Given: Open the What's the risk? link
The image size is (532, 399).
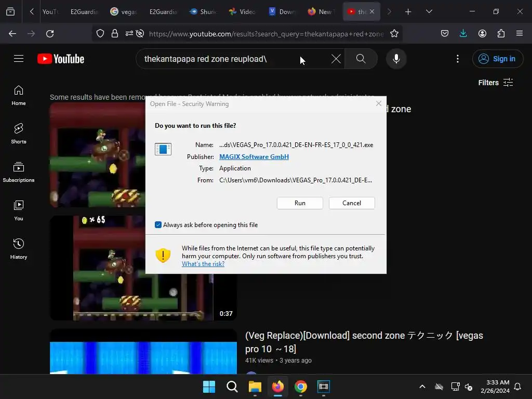Looking at the screenshot, I should point(203,264).
